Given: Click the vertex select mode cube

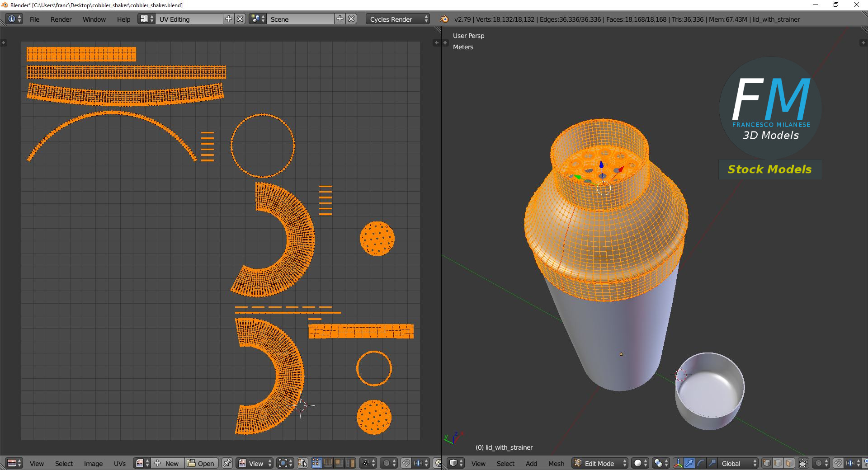Looking at the screenshot, I should coord(767,463).
